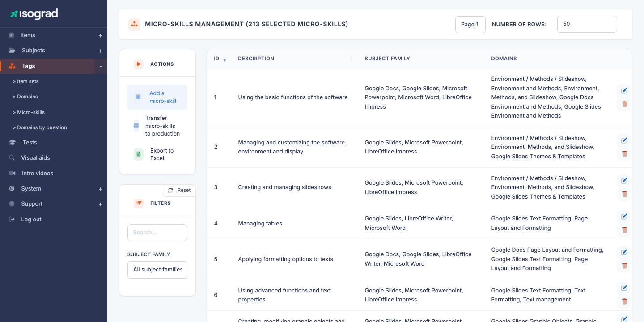The height and width of the screenshot is (322, 644).
Task: Click the Items pencil icon in sidebar
Action: [12, 35]
